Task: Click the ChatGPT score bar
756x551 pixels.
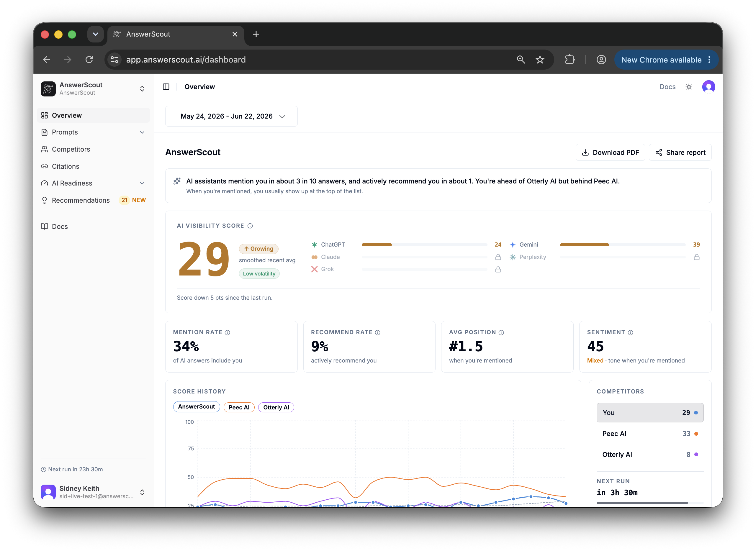Action: pos(424,245)
